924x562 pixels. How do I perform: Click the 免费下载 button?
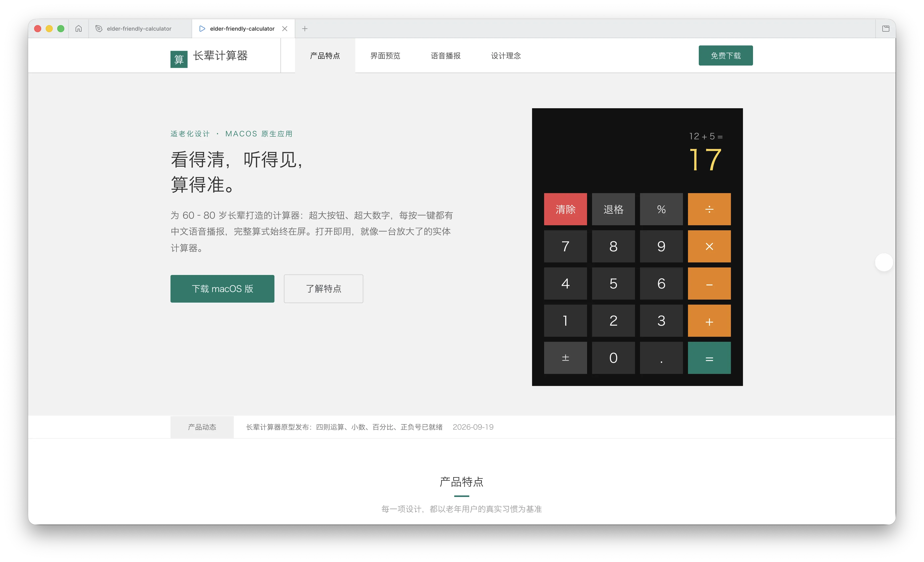coord(726,55)
